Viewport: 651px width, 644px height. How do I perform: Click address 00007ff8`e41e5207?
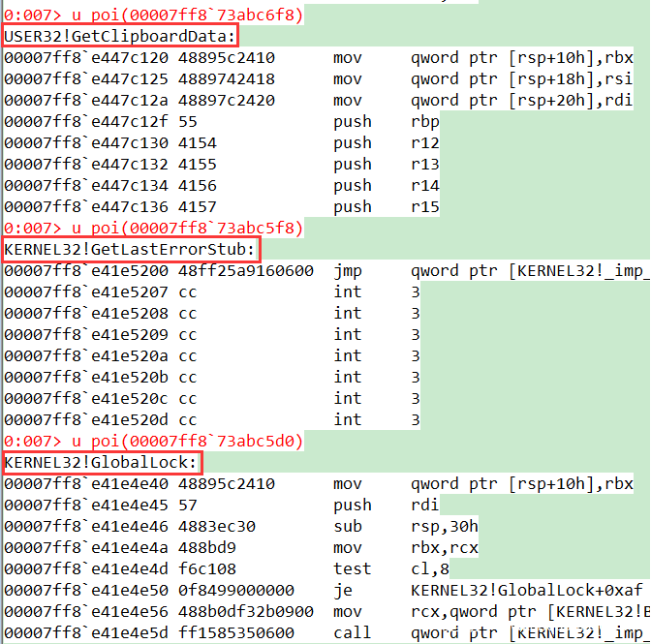pyautogui.click(x=86, y=292)
